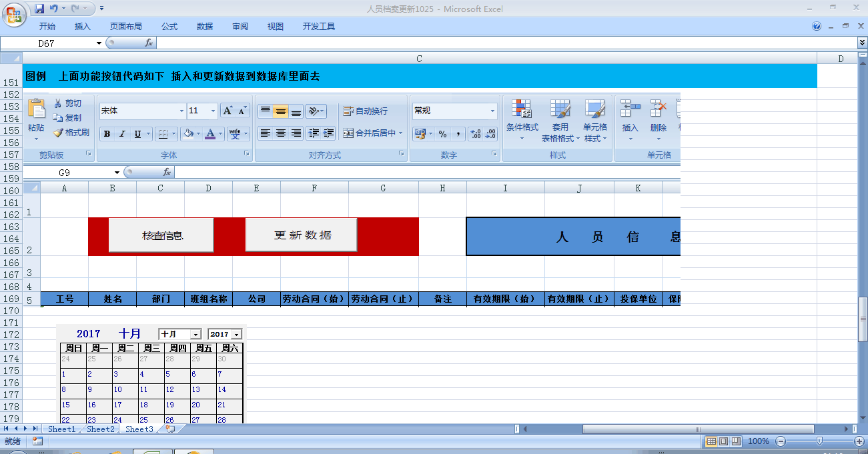
Task: Open Merge & Center (合并后居中) dropdown in picture
Action: [x=401, y=133]
